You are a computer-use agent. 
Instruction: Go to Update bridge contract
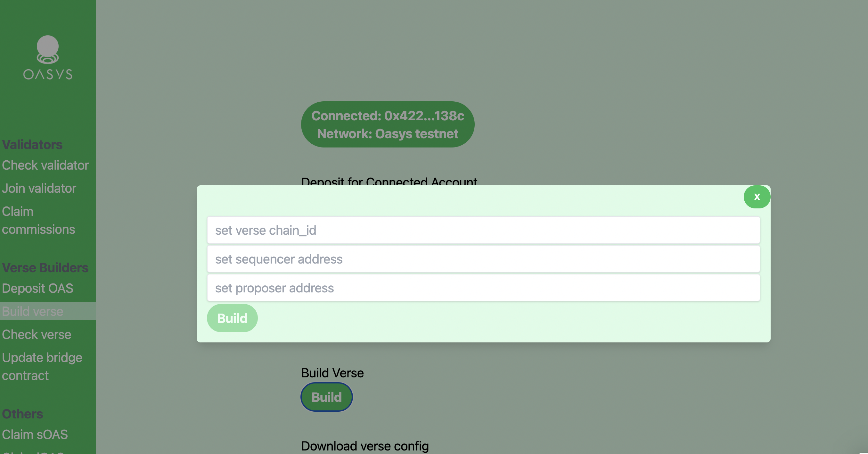coord(42,366)
